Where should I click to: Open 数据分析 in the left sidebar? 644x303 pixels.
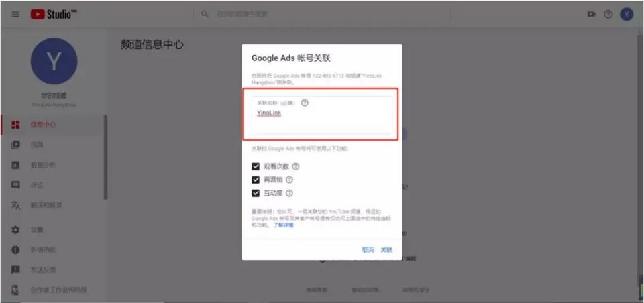(x=42, y=165)
